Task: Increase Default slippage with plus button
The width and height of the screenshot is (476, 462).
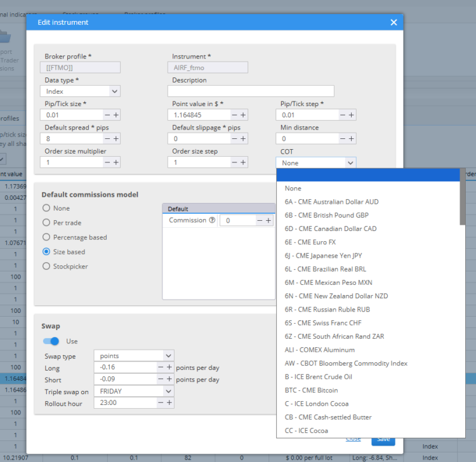Action: point(243,139)
